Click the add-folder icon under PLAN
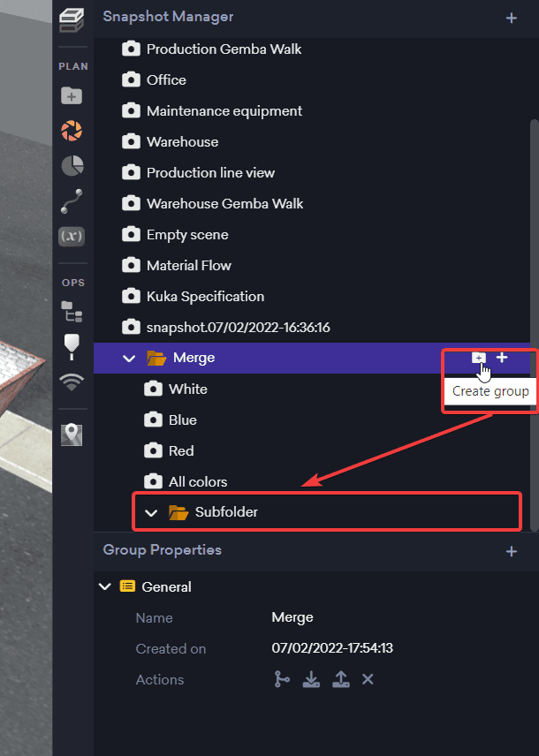 click(72, 95)
